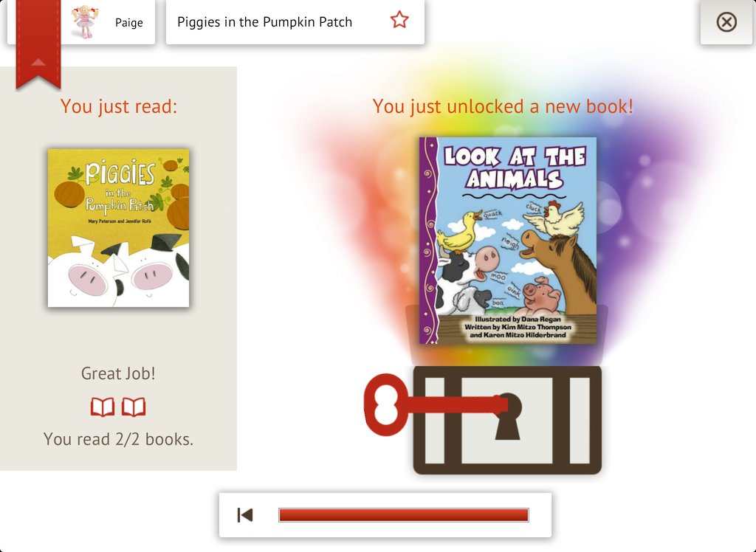Click the first open-book icon
This screenshot has width=756, height=552.
103,407
